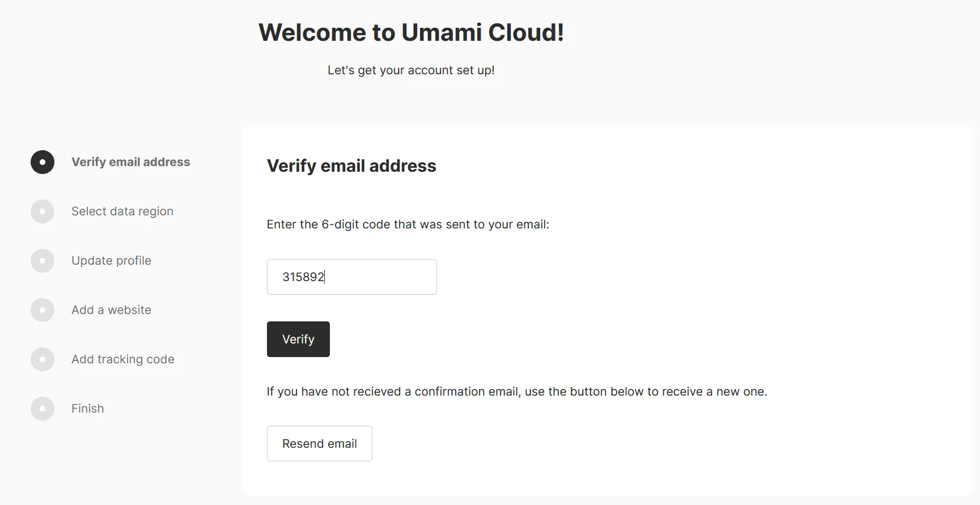Viewport: 980px width, 505px height.
Task: Click the "Let's get your account set up" subtitle
Action: [x=411, y=70]
